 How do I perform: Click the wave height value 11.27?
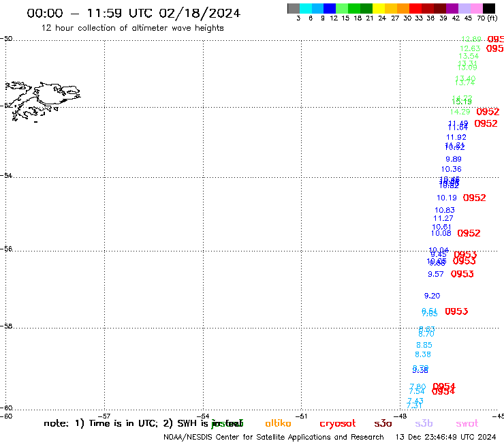coord(443,218)
